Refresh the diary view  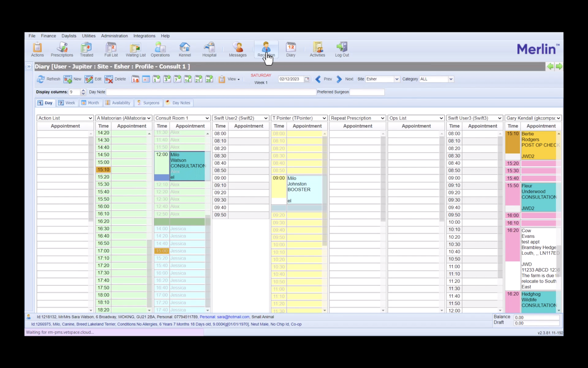pos(49,79)
